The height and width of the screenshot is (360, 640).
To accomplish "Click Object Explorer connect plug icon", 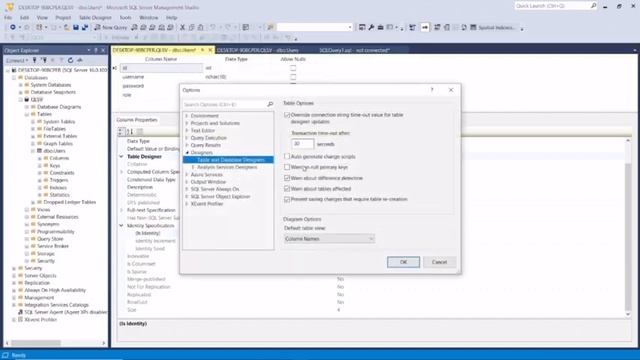I will pyautogui.click(x=34, y=60).
